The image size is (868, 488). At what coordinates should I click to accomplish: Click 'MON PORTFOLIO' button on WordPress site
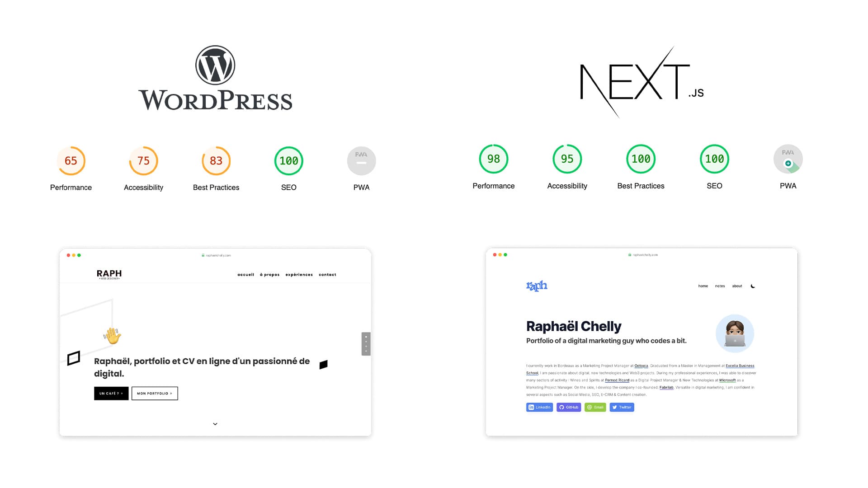coord(155,393)
